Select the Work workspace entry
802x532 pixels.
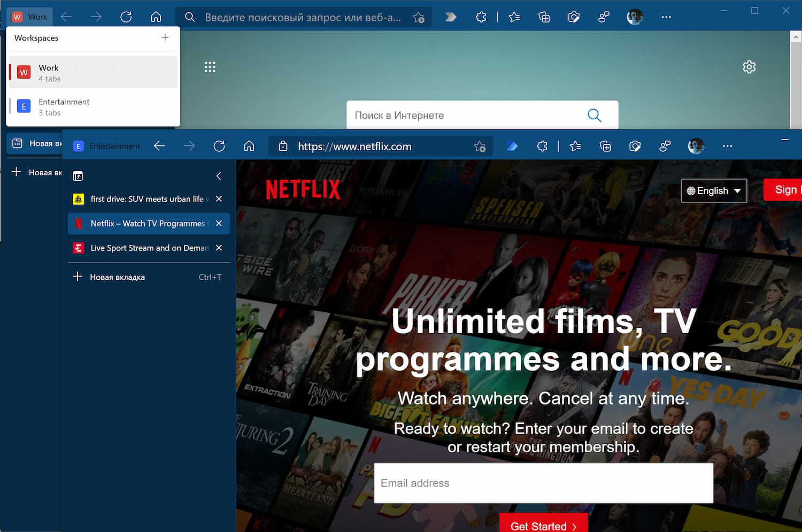[x=93, y=72]
